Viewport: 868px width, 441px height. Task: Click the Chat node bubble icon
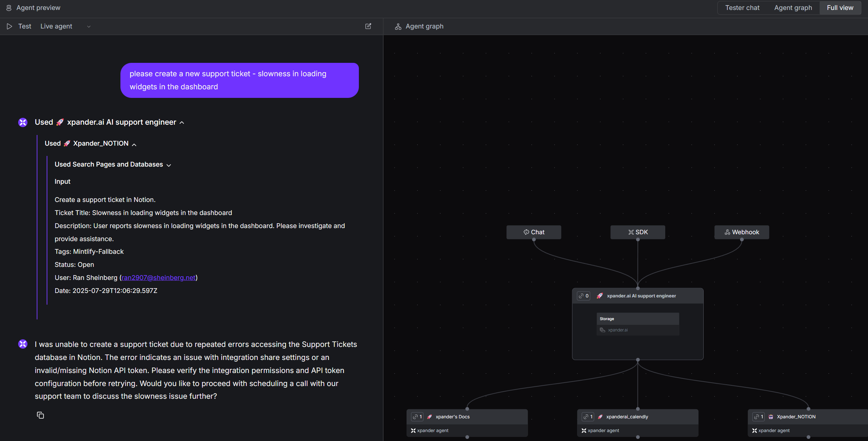click(x=526, y=232)
